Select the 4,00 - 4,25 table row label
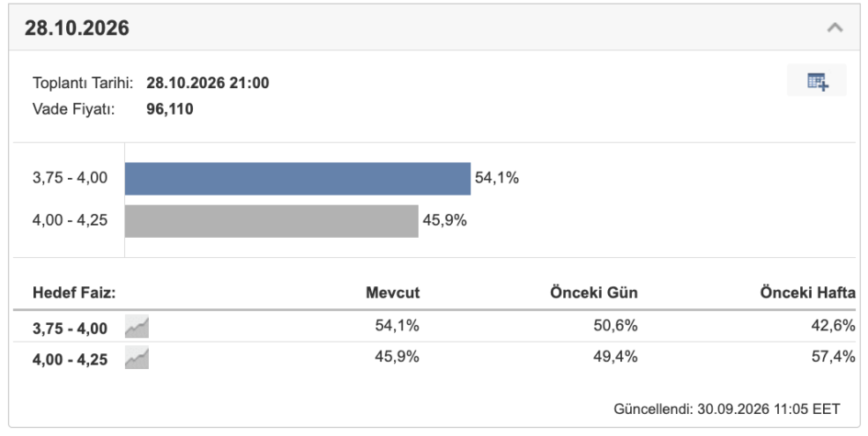Image resolution: width=868 pixels, height=436 pixels. 70,359
